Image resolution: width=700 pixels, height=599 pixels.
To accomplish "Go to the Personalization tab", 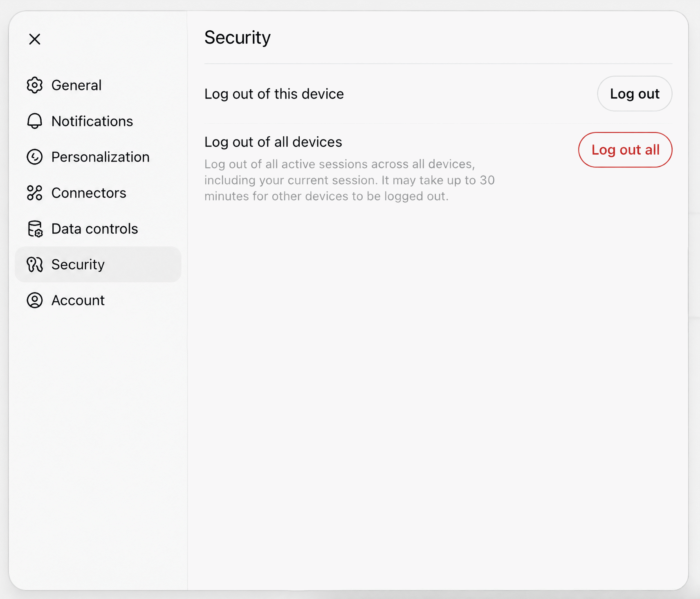I will (x=98, y=157).
